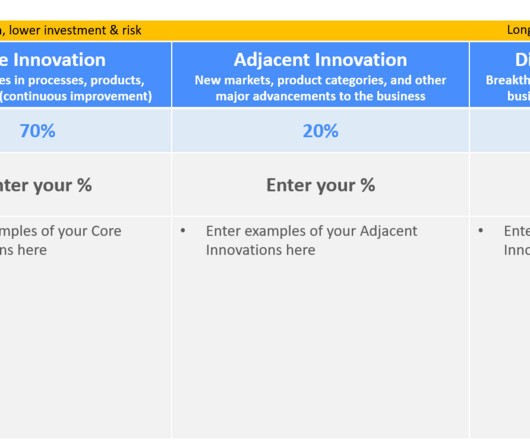Click the 'Breakth' subtitle in third column
This screenshot has width=530, height=442.
tap(508, 80)
